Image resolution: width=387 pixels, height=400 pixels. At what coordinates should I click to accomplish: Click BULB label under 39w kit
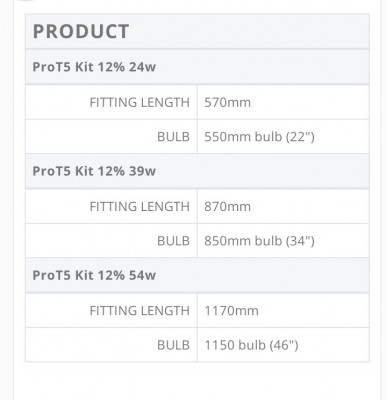[173, 241]
